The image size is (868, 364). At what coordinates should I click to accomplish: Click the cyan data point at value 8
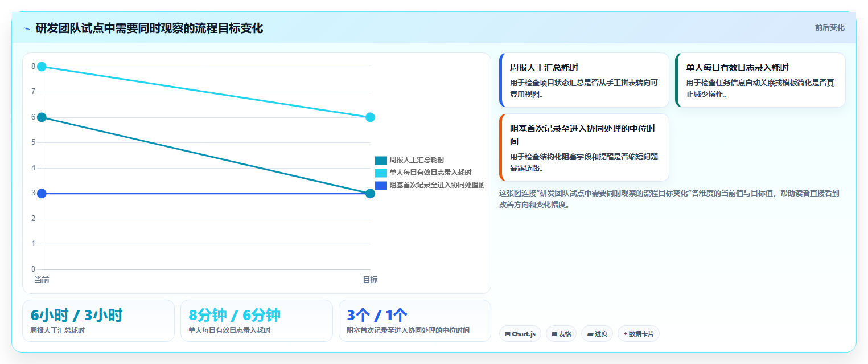click(42, 67)
